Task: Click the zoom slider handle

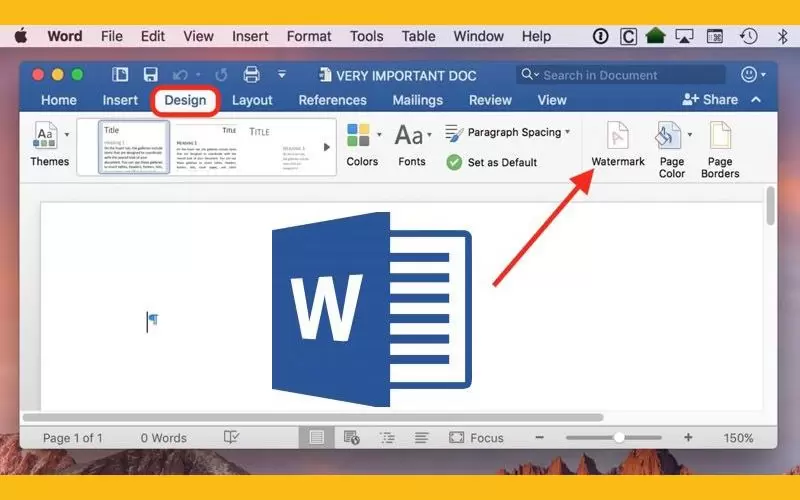Action: [x=619, y=437]
